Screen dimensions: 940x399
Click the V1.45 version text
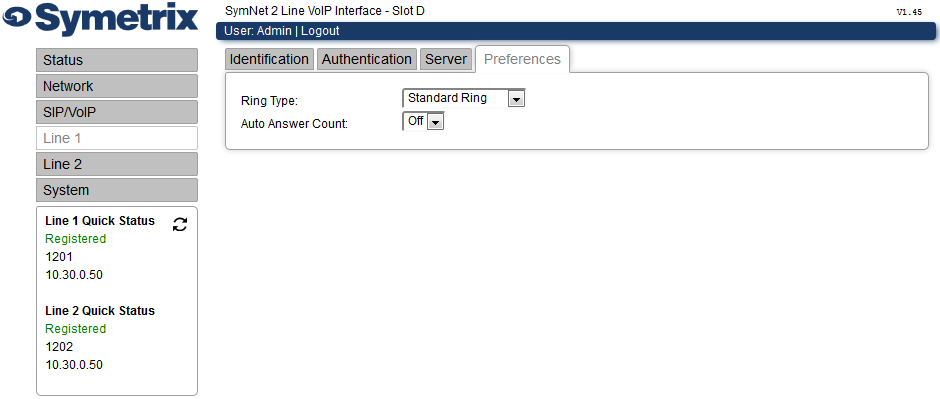(x=909, y=12)
